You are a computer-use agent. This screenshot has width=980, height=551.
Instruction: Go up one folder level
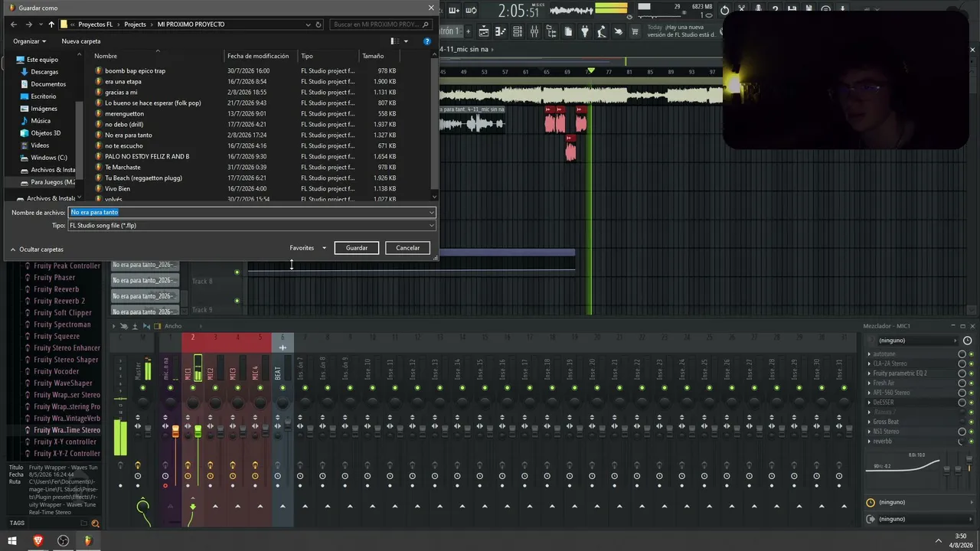[51, 24]
